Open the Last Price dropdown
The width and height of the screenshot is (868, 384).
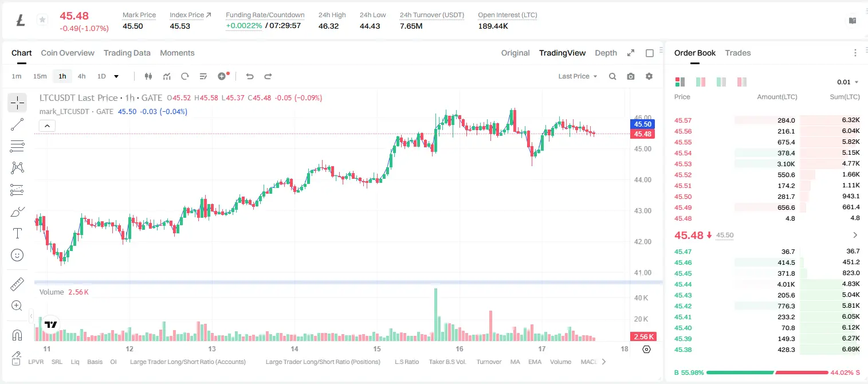click(x=578, y=76)
